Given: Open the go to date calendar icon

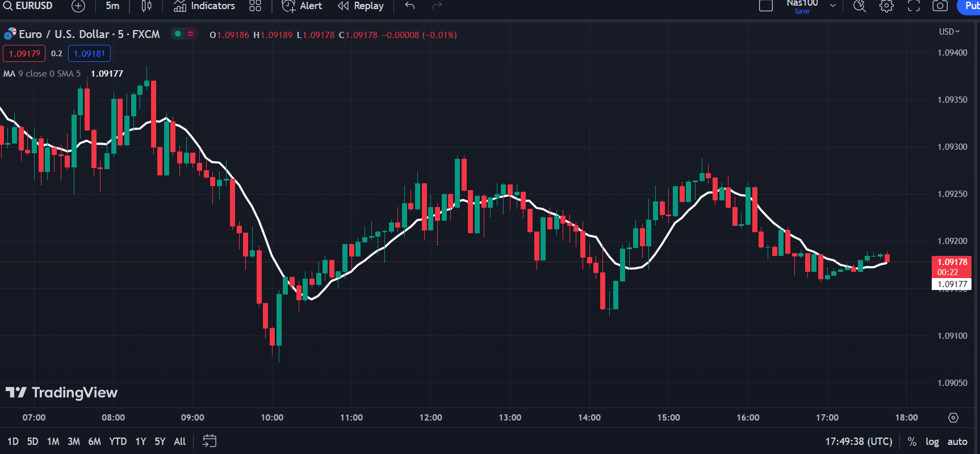Looking at the screenshot, I should [x=210, y=441].
